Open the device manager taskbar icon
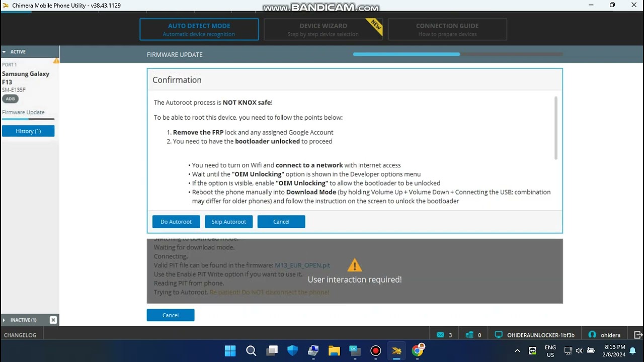Viewport: 644px width, 362px height. pos(313,350)
